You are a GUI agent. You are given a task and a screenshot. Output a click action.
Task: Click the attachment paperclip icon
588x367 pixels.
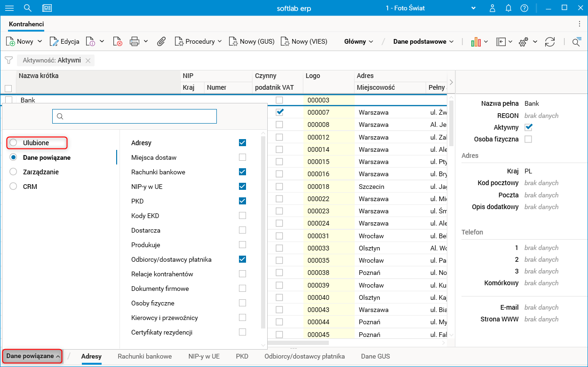[x=161, y=41]
